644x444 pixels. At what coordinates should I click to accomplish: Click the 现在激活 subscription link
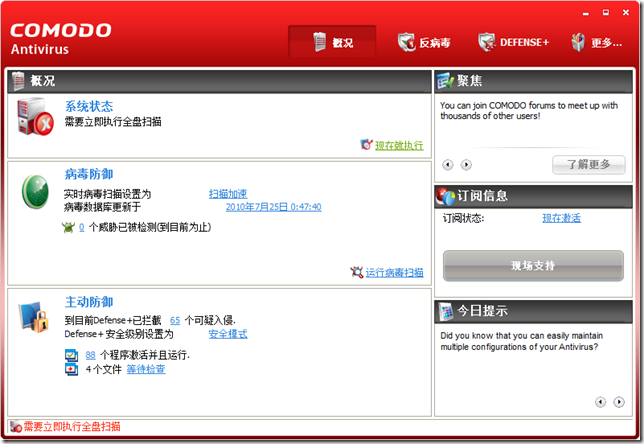[x=561, y=218]
